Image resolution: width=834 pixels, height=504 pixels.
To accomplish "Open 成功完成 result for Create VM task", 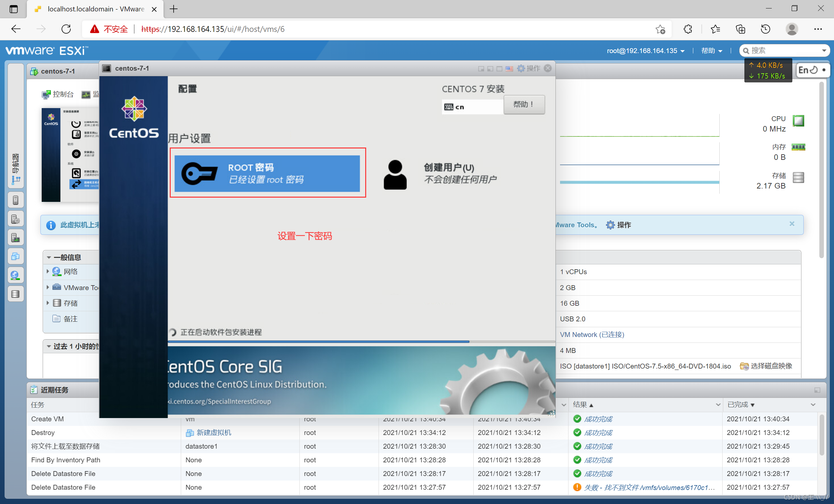I will (598, 419).
